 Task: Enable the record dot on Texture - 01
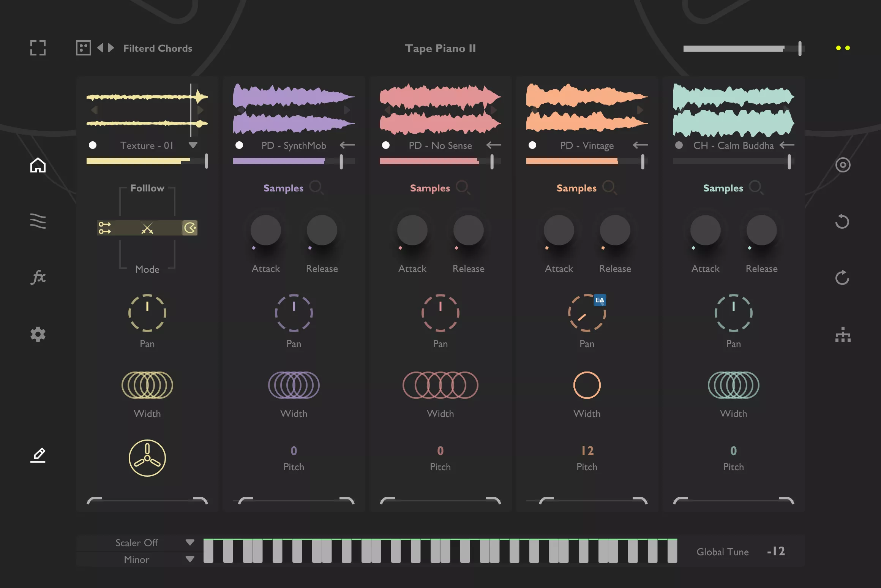pyautogui.click(x=93, y=145)
